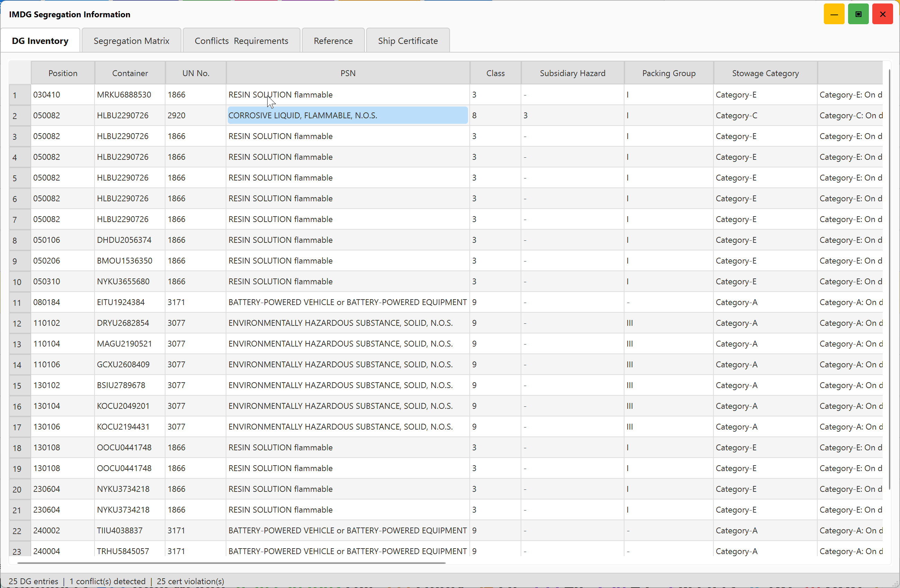The width and height of the screenshot is (900, 588).
Task: Select container cell DRYU2682854
Action: tap(130, 323)
